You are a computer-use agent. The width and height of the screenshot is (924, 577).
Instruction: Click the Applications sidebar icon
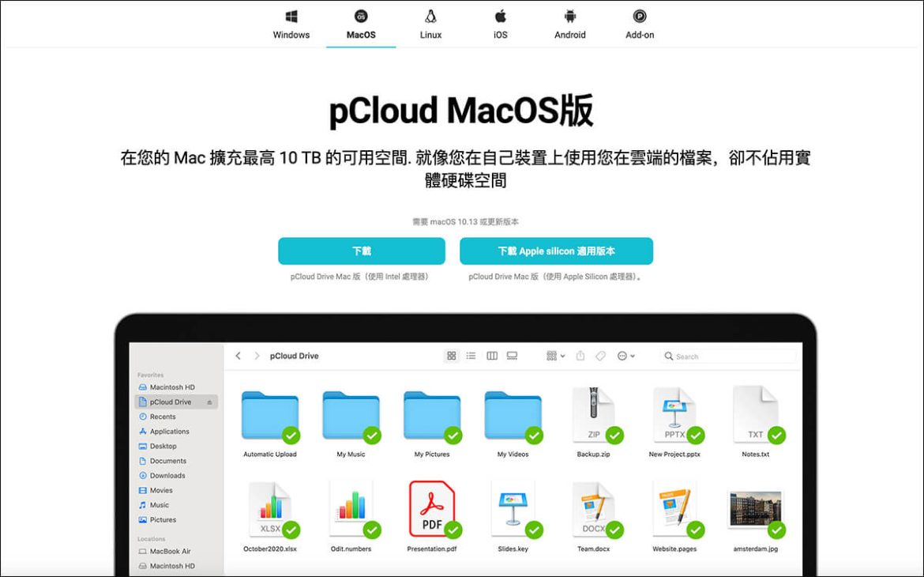(144, 431)
